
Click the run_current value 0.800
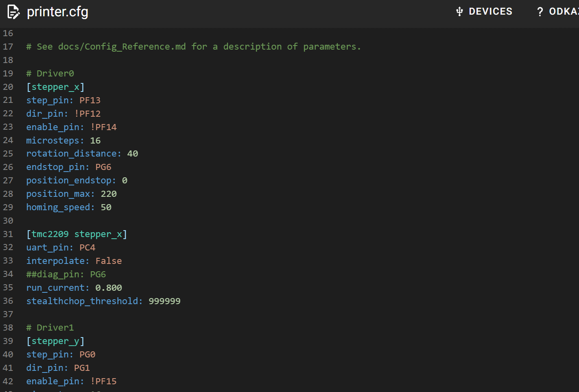point(109,288)
